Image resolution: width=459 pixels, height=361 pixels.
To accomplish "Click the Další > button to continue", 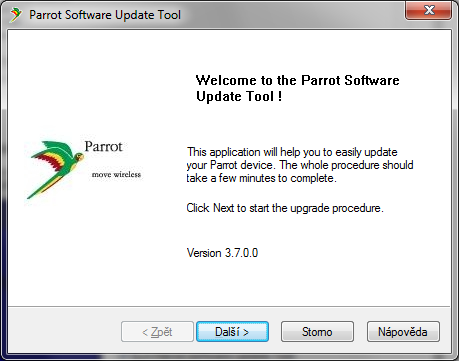I will click(x=232, y=331).
